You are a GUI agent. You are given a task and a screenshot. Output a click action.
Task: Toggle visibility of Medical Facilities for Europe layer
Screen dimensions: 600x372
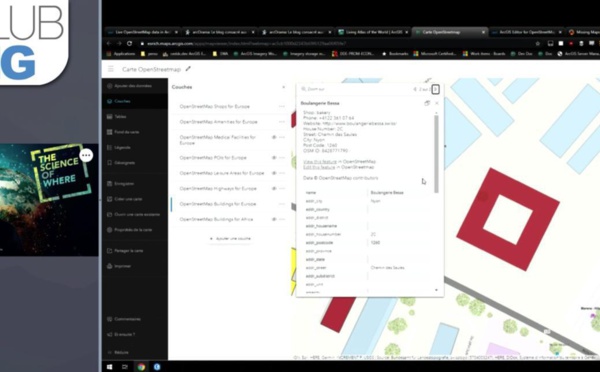(x=274, y=137)
